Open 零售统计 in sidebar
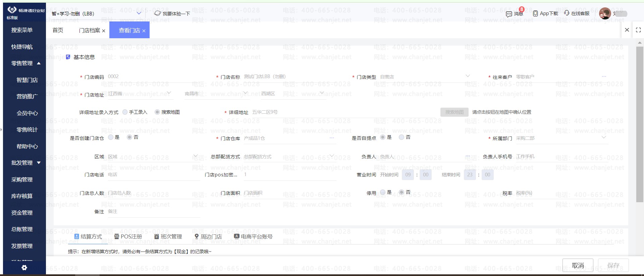Screen dimensions: 644x276 click(x=27, y=129)
